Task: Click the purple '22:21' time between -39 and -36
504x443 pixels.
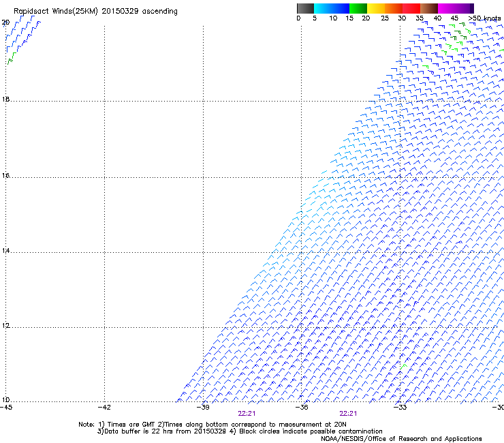Action: pos(247,414)
